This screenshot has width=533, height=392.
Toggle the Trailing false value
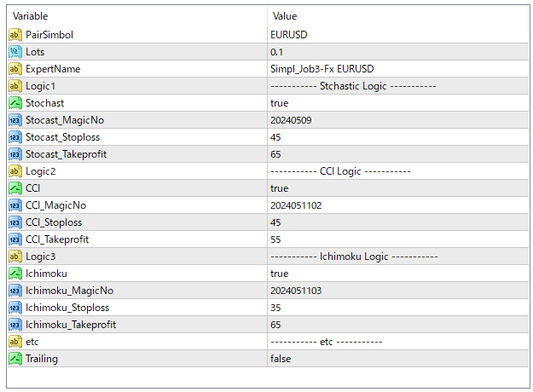(x=280, y=359)
